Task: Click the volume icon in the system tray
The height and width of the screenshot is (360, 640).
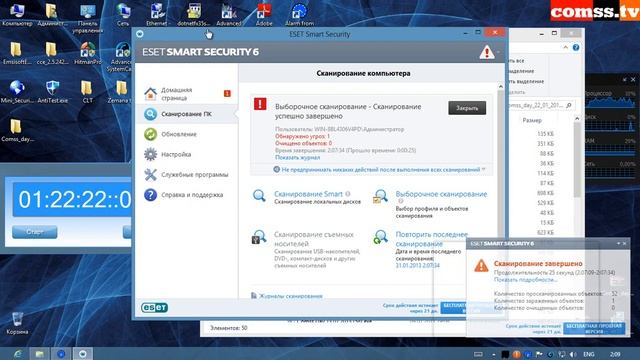Action: tap(573, 354)
